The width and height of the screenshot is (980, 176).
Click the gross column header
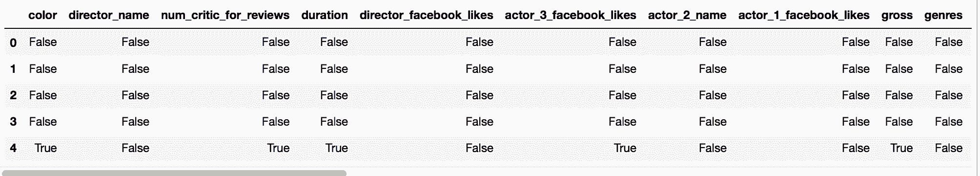(x=897, y=15)
